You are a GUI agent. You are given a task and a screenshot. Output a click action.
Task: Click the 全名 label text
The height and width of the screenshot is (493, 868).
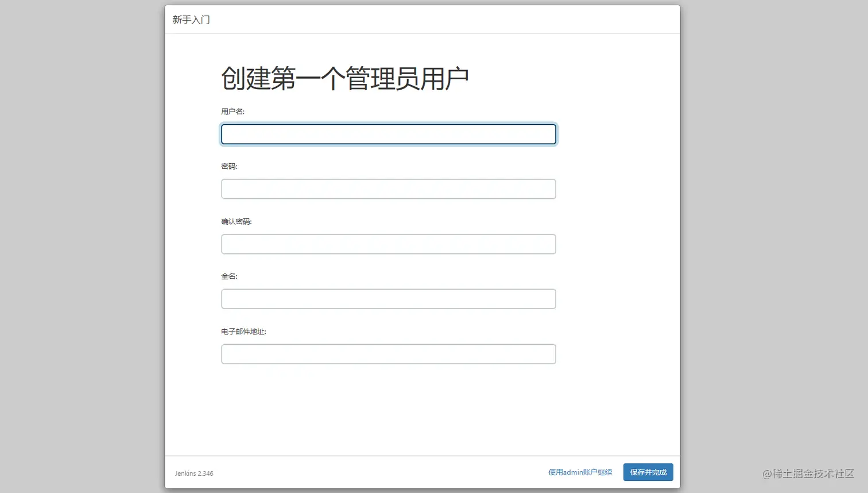tap(229, 276)
